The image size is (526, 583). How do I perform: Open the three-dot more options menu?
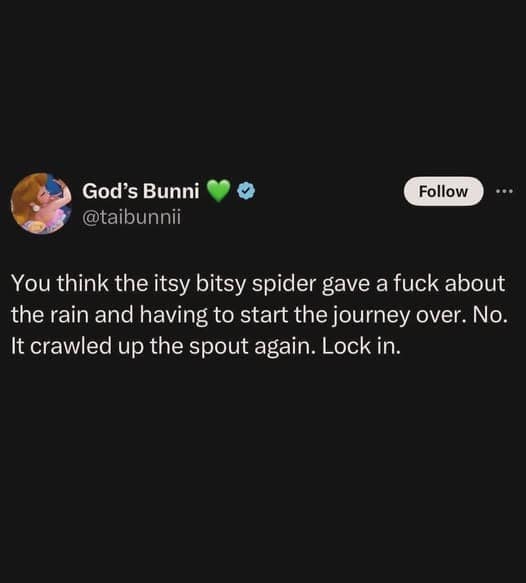tap(505, 191)
